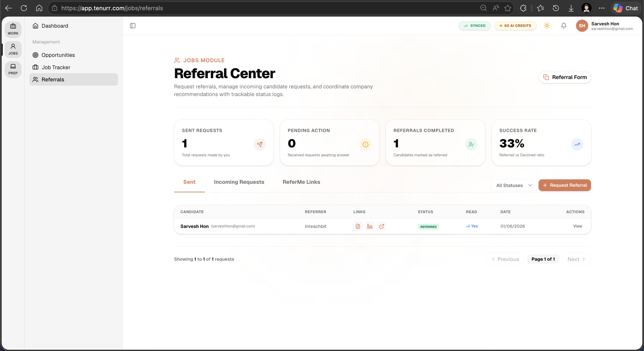Open browser profile avatar
This screenshot has width=644, height=351.
click(586, 8)
